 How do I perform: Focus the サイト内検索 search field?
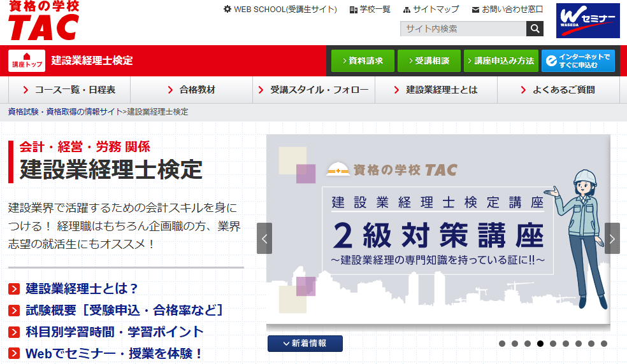click(463, 29)
